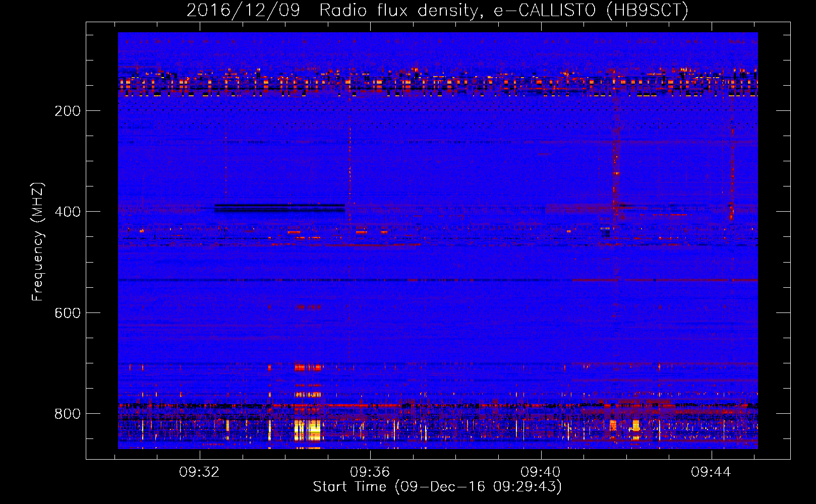Click the 600 frequency tick label
Viewport: 816px width, 504px height.
(x=68, y=313)
